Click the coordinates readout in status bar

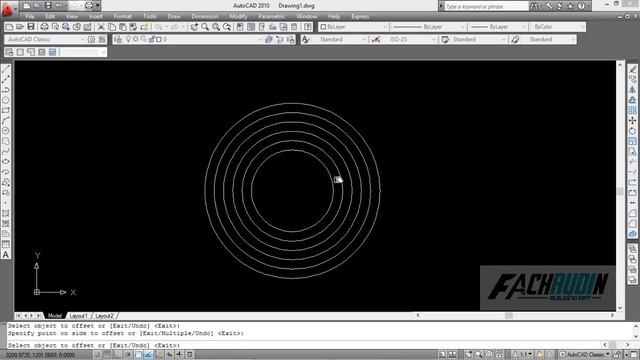coord(40,355)
